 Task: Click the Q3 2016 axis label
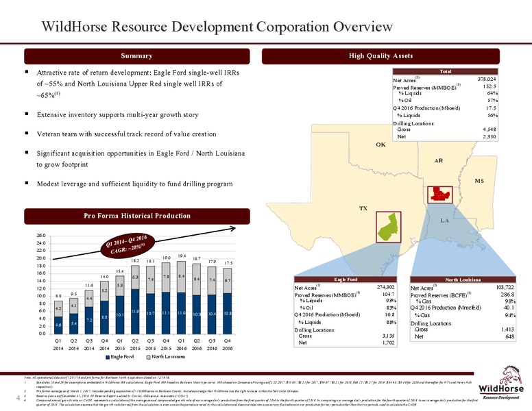pyautogui.click(x=212, y=344)
